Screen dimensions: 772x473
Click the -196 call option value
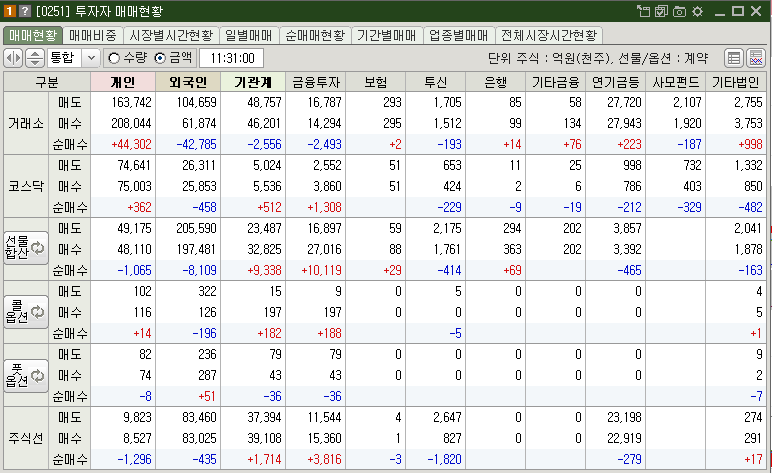[204, 333]
